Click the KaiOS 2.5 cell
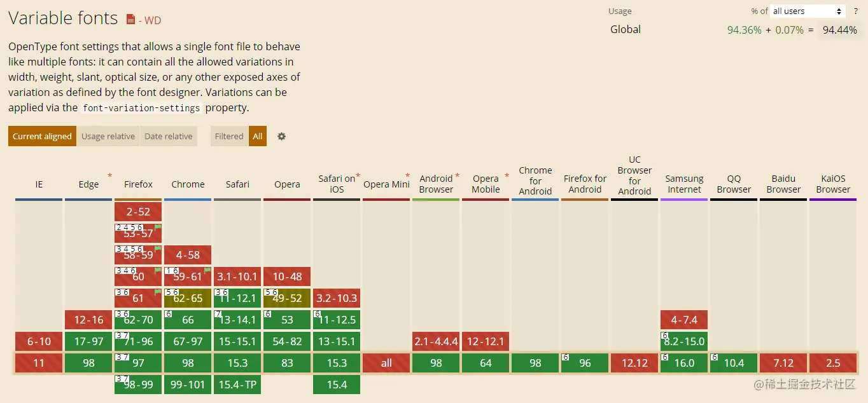868x403 pixels. (x=833, y=363)
